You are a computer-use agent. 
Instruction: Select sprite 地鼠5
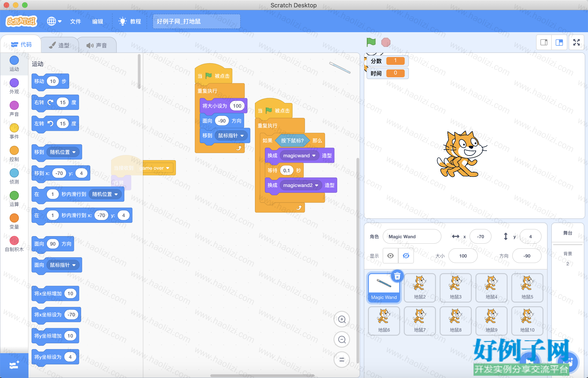coord(527,288)
